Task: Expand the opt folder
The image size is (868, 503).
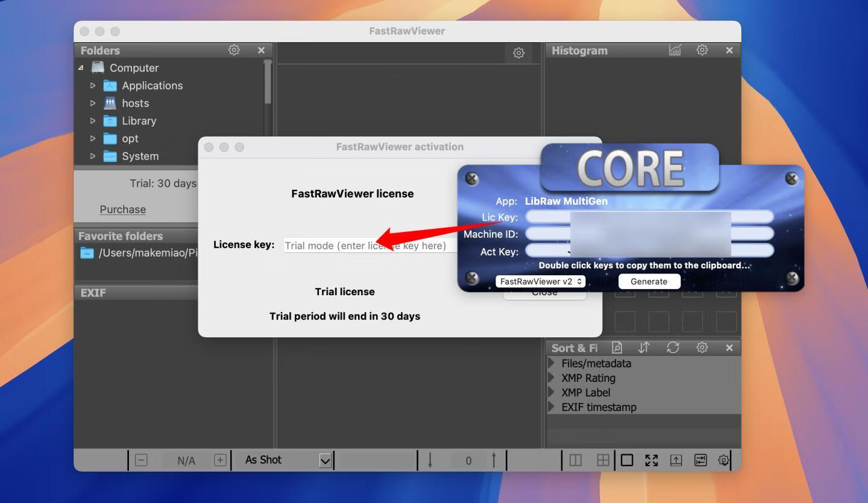Action: [x=93, y=138]
